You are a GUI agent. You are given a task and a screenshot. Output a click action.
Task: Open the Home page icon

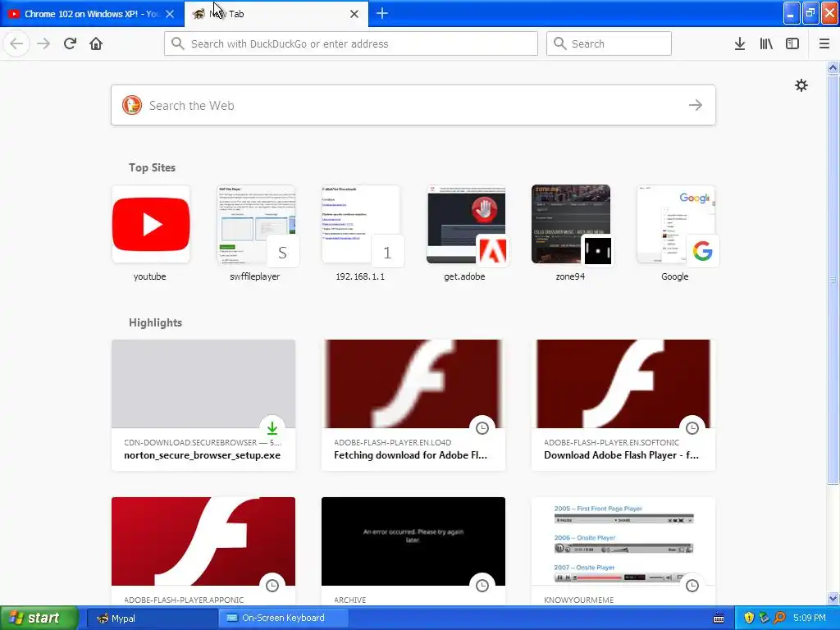[x=96, y=43]
